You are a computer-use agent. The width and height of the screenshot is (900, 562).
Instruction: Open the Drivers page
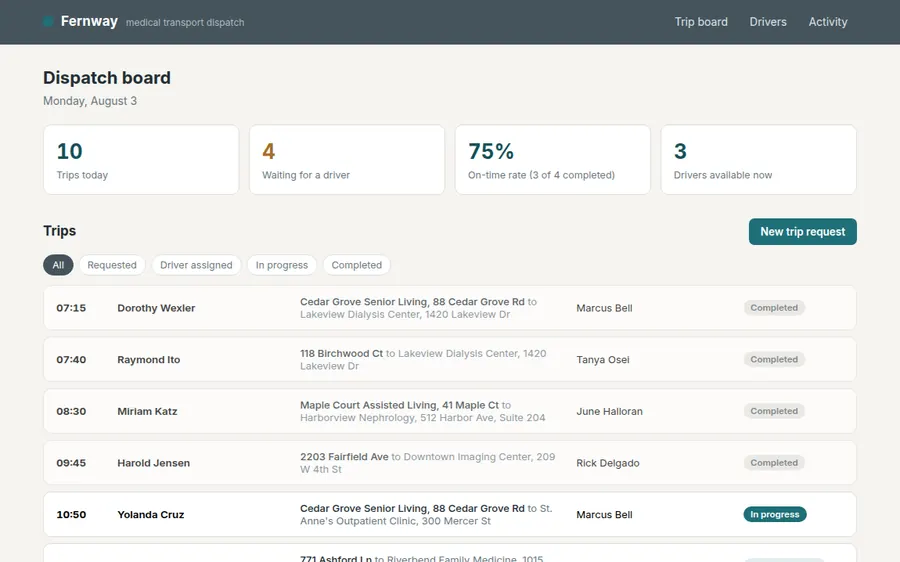[x=768, y=22]
